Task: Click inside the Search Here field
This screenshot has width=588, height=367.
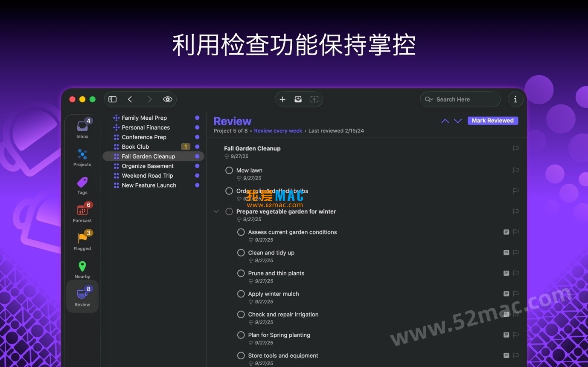Action: coord(460,99)
